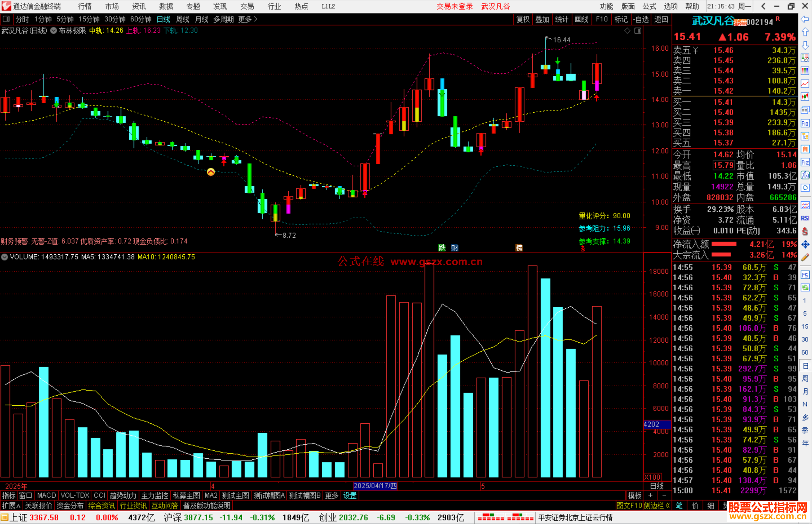Switch sidebar period to 月 monthly
812x524 pixels.
click(805, 391)
